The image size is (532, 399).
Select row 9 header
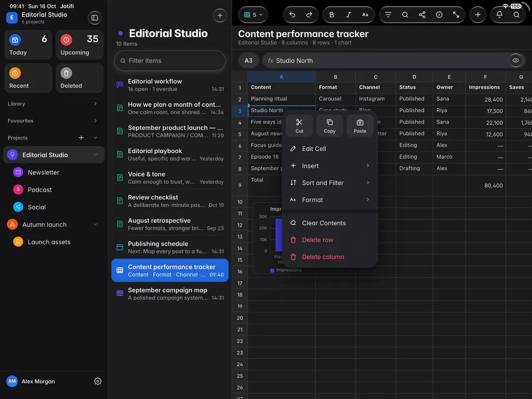click(240, 185)
